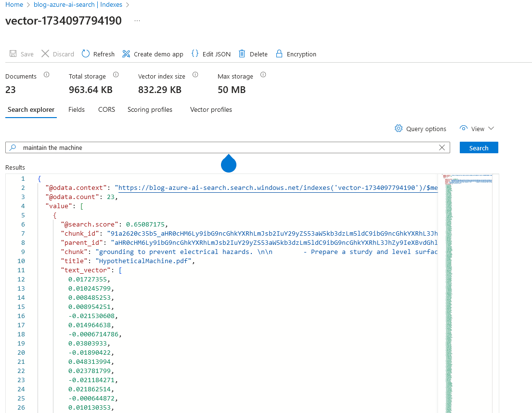Click the title value HypotheticalMachine.pdf
The height and width of the screenshot is (413, 532).
(143, 261)
